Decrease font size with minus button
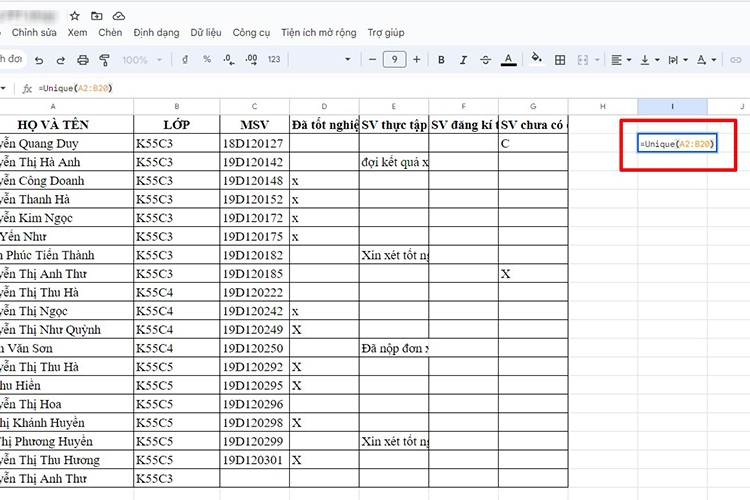750x500 pixels. pos(372,60)
